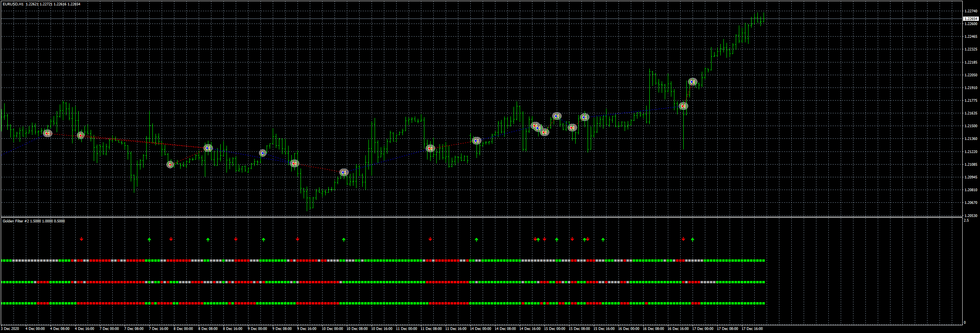
Task: Click the 2.5 indicator scale label
Action: (x=966, y=220)
